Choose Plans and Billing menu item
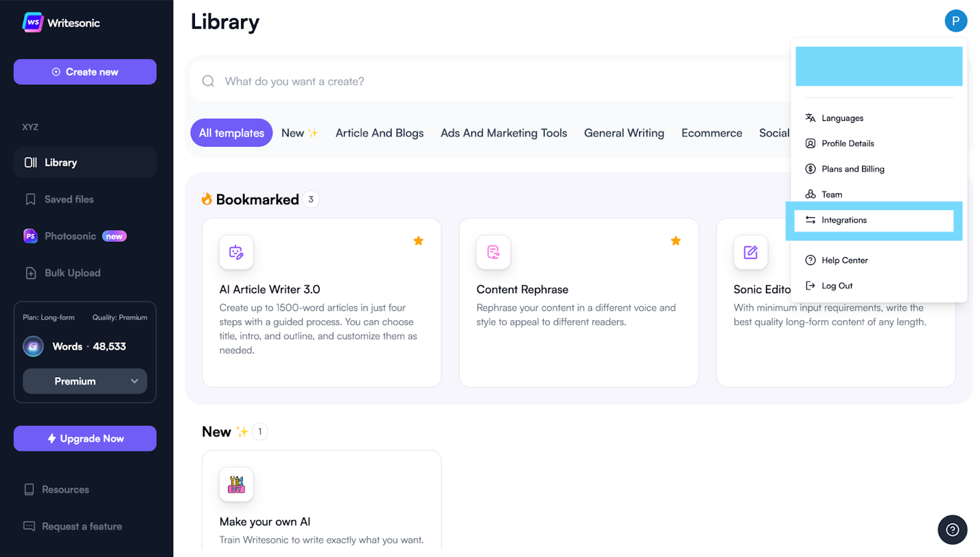980x557 pixels. coord(853,169)
